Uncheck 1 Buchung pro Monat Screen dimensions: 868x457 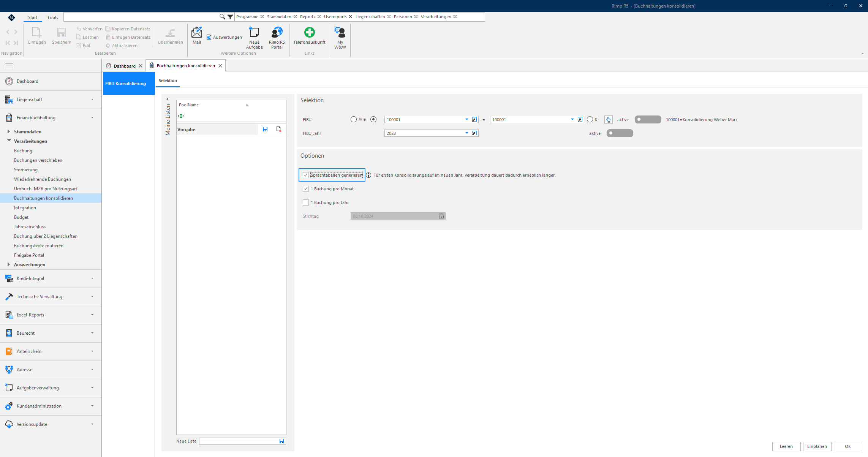pyautogui.click(x=306, y=189)
